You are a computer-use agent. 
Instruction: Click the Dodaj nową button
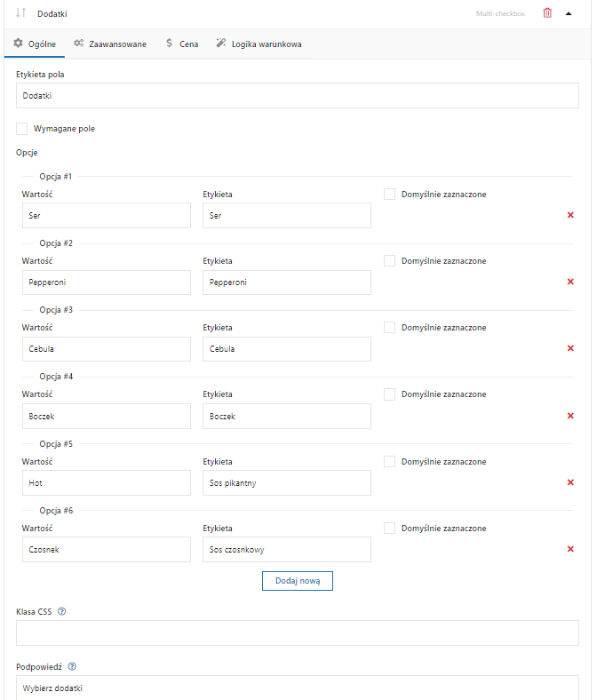[298, 581]
